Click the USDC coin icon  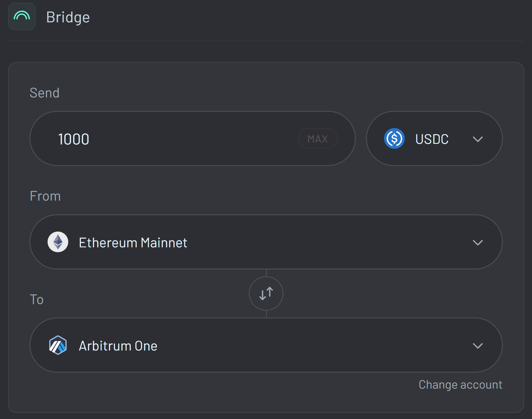pyautogui.click(x=394, y=138)
